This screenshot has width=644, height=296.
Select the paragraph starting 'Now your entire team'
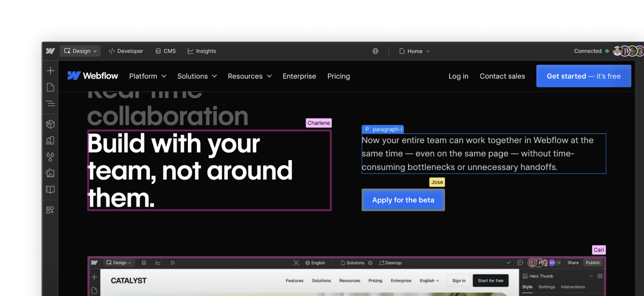(x=484, y=154)
